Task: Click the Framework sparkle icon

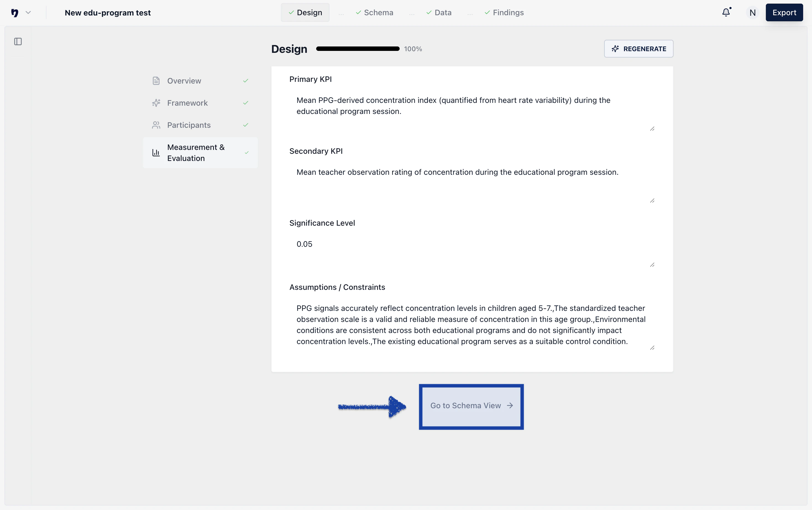Action: [x=156, y=103]
